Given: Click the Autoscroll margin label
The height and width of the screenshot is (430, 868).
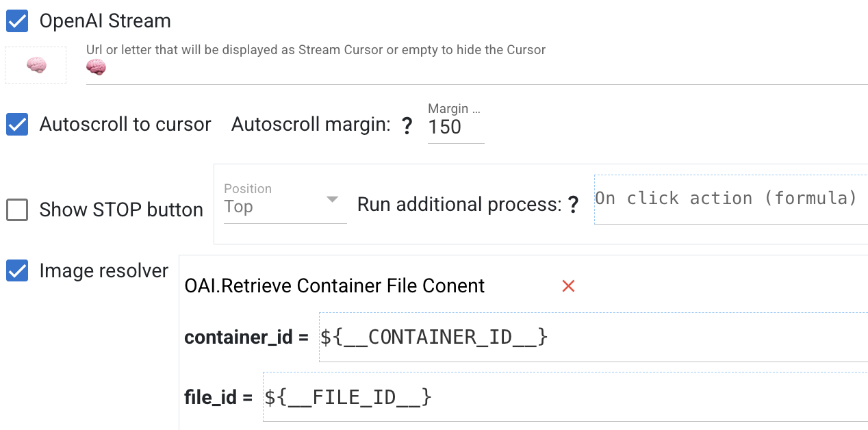Looking at the screenshot, I should click(311, 125).
